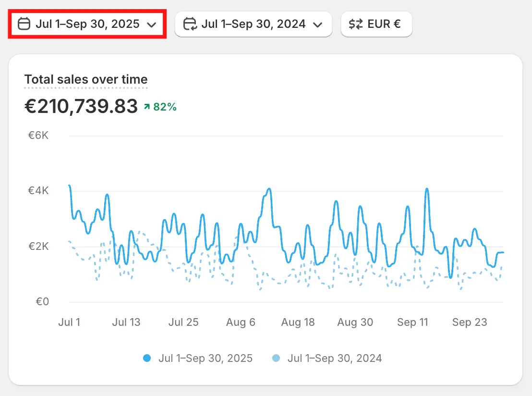Screen dimensions: 532x396
Task: Select the Sep 11 label on the x-axis
Action: (x=412, y=322)
